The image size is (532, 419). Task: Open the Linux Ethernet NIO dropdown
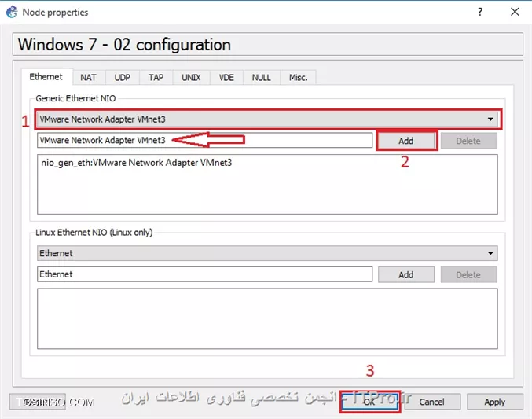[x=267, y=253]
